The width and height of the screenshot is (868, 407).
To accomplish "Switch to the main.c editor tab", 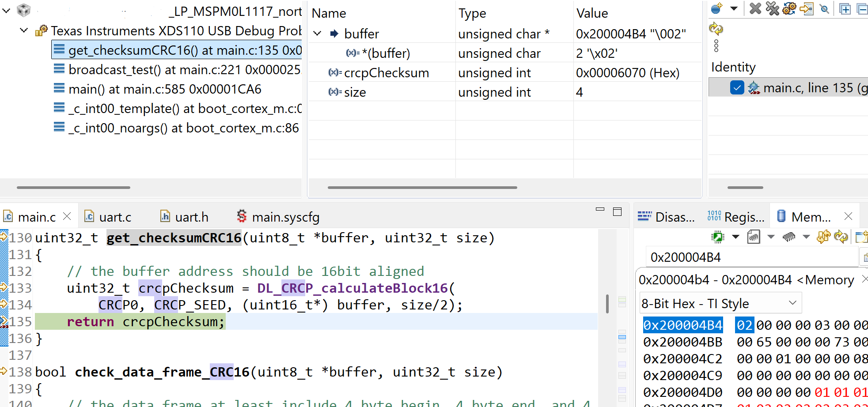I will [37, 217].
